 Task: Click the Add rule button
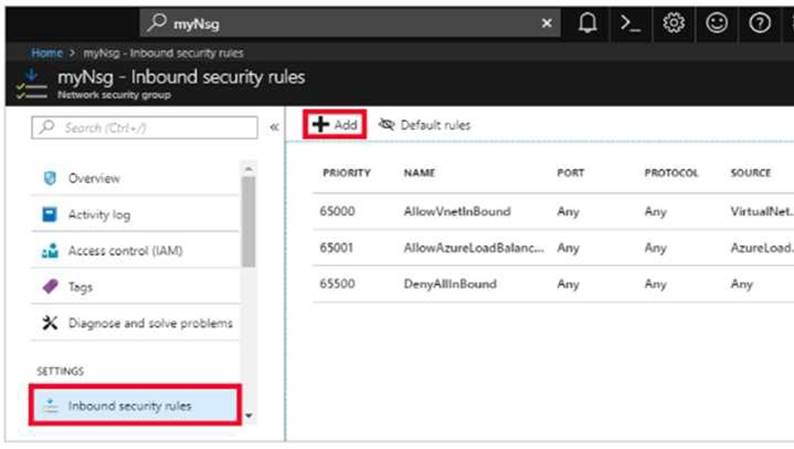(x=335, y=125)
